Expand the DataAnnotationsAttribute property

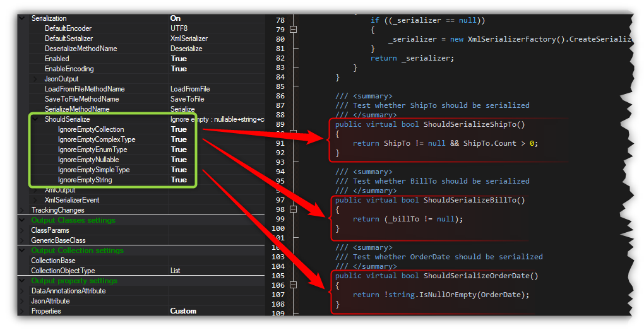(x=23, y=291)
